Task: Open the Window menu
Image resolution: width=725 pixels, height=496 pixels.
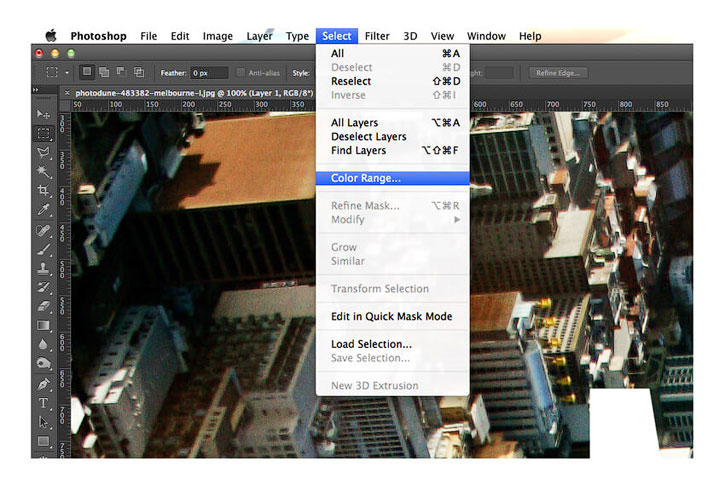Action: [x=486, y=36]
